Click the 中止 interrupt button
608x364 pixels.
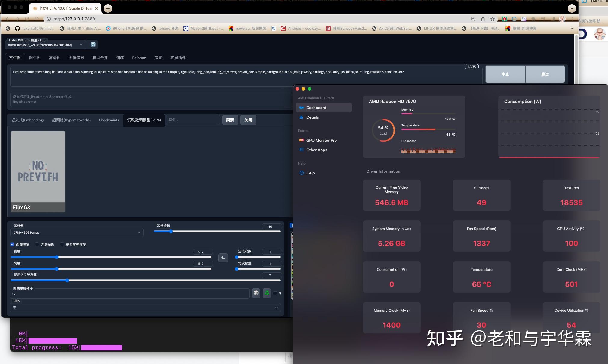pos(505,74)
